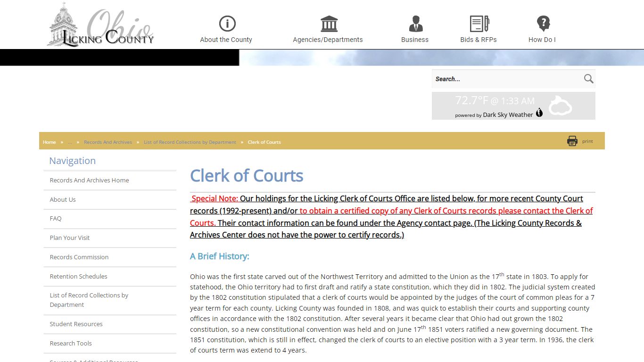644x362 pixels.
Task: Click the A Brief History heading
Action: pos(220,256)
